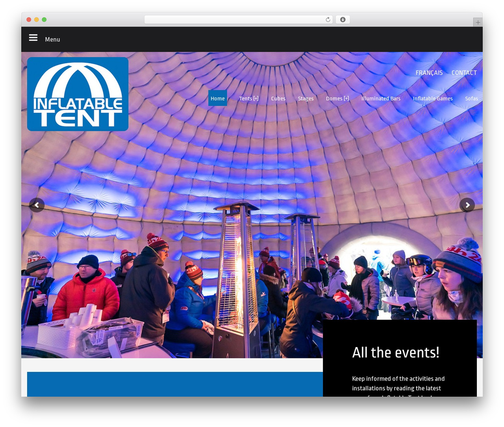
Task: Click the green maximize window dot
Action: 44,20
